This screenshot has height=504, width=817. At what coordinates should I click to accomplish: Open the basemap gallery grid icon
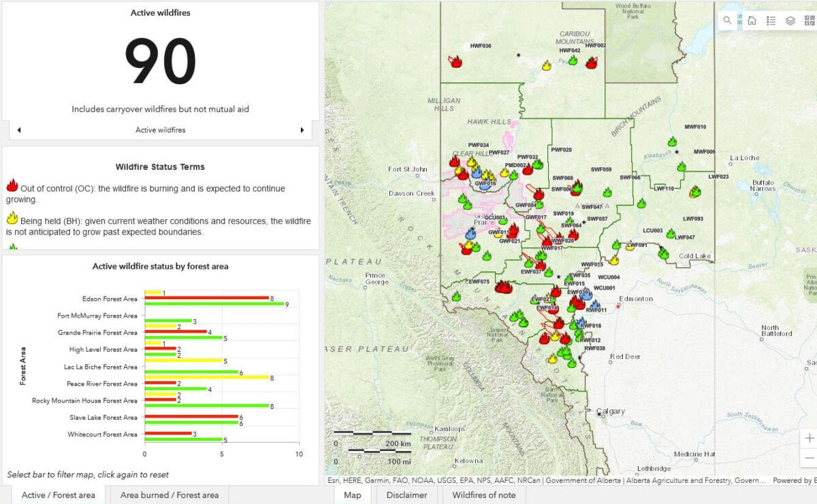808,20
